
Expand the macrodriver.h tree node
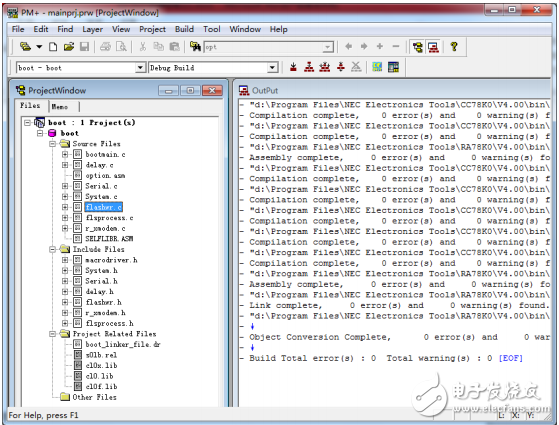point(65,260)
